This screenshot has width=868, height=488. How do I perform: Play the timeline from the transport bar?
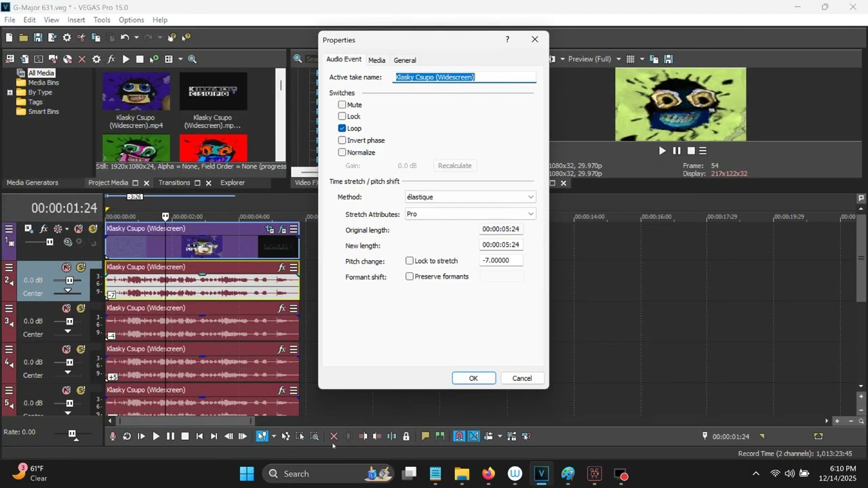(156, 436)
